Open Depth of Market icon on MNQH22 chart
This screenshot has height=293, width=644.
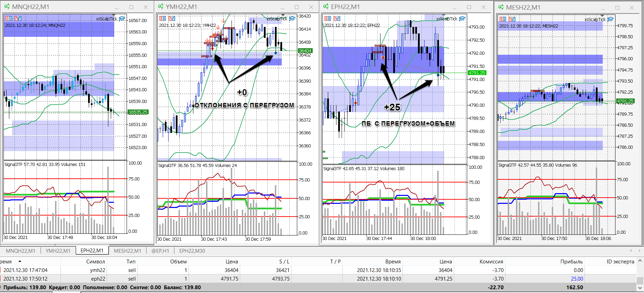tap(18, 19)
